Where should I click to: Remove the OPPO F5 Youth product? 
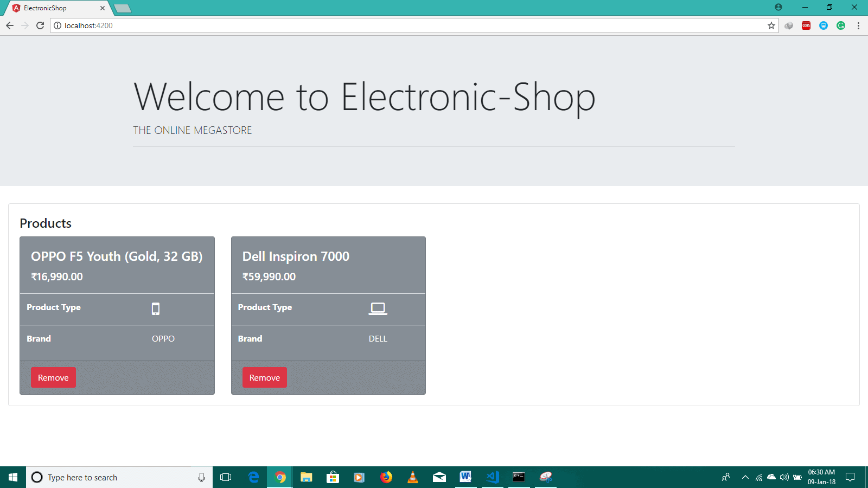tap(53, 377)
